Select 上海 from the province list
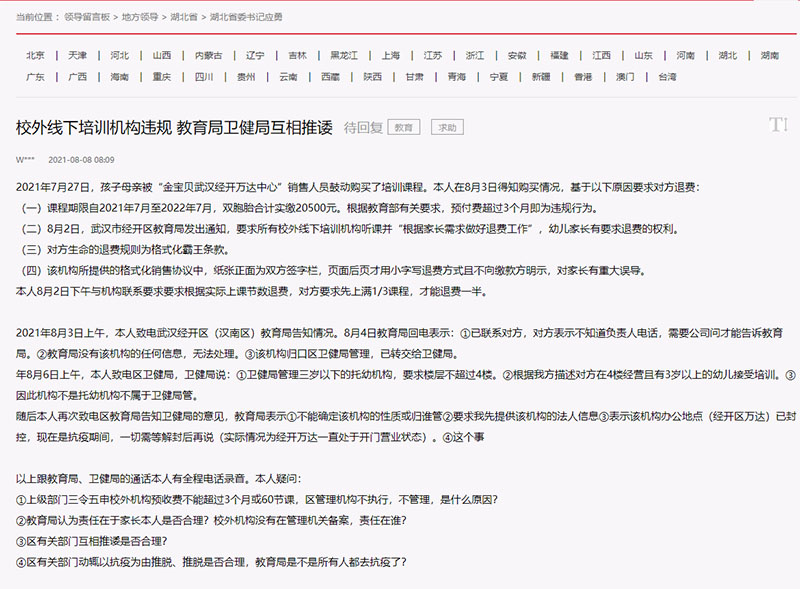 tap(391, 55)
